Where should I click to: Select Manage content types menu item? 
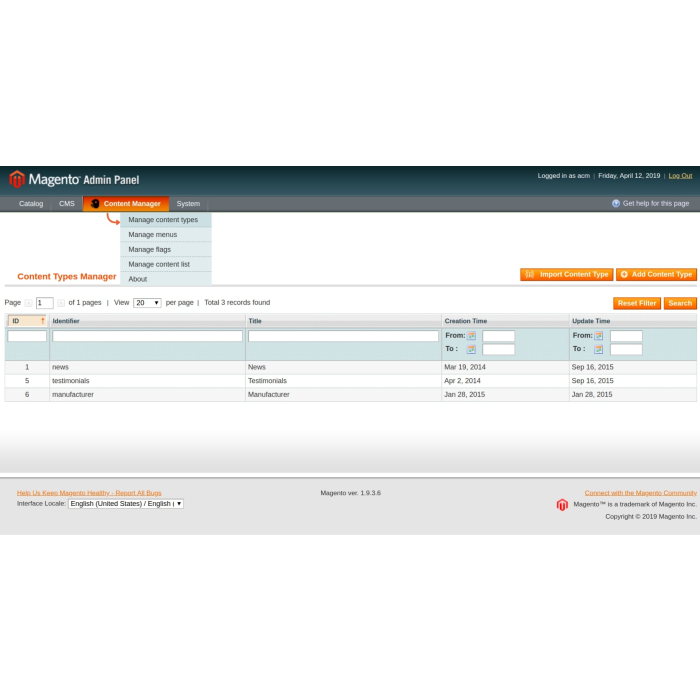(166, 220)
